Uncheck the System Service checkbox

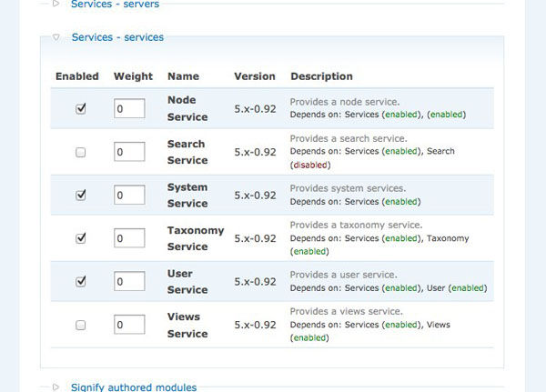pyautogui.click(x=81, y=195)
